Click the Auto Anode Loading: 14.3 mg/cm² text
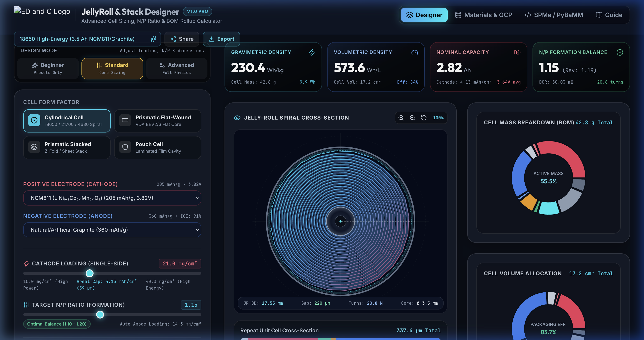 point(161,324)
